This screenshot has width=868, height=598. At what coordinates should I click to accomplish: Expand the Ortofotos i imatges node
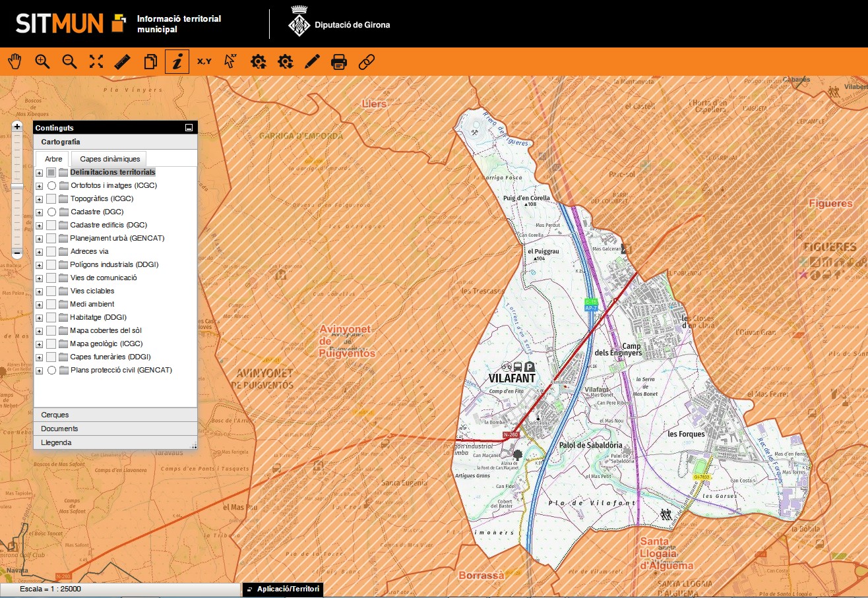[40, 186]
